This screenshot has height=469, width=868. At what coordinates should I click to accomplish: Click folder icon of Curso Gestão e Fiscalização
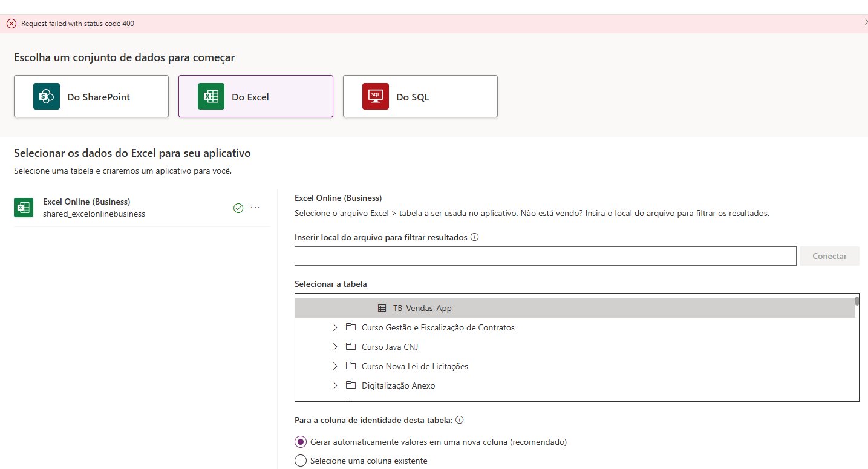[x=351, y=327]
